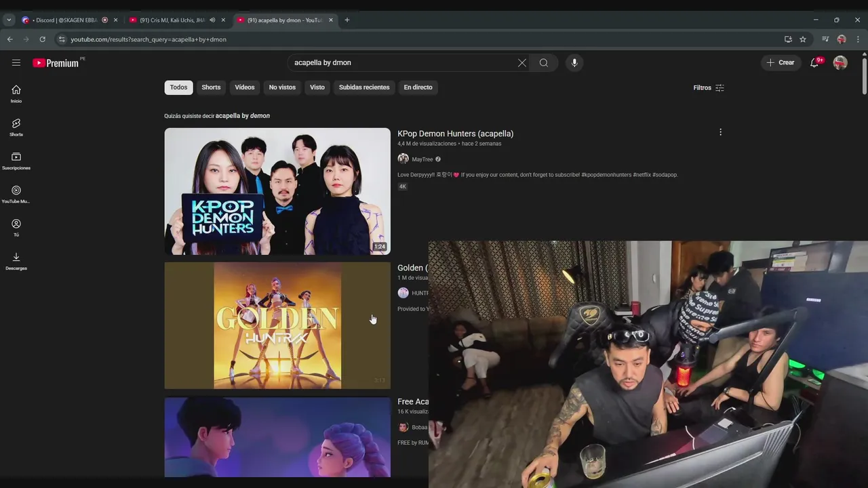Switch to the Cris MJ, Kali Uchis tab
868x488 pixels.
point(176,20)
